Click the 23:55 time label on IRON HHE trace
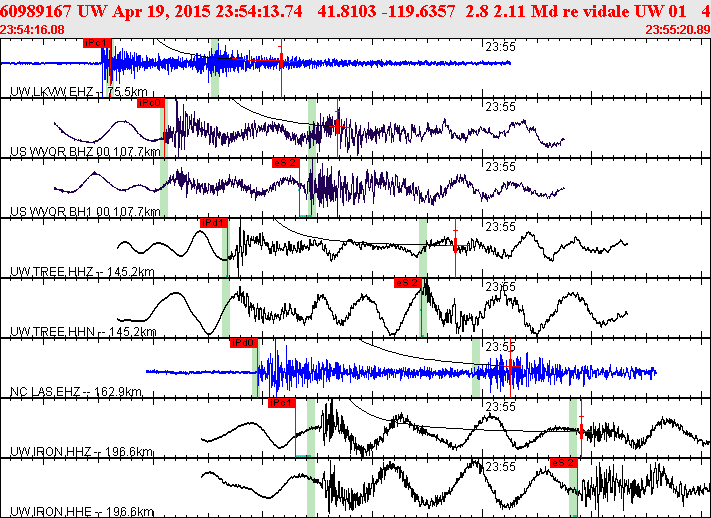The image size is (711, 518). pyautogui.click(x=501, y=466)
